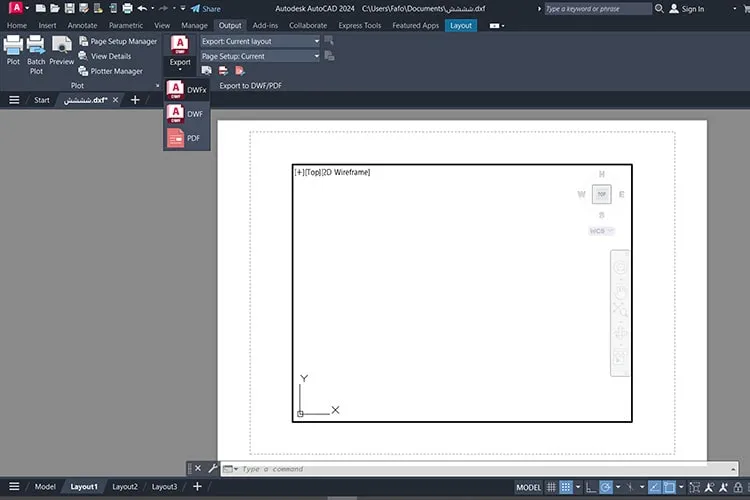The image size is (750, 500).
Task: Open the Page Setup: Current dropdown
Action: [x=260, y=56]
